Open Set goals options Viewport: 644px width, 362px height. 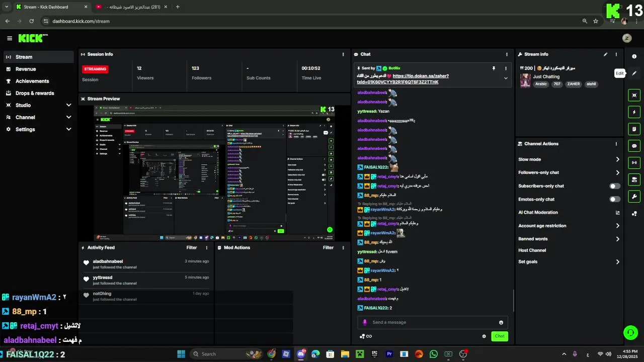(569, 262)
